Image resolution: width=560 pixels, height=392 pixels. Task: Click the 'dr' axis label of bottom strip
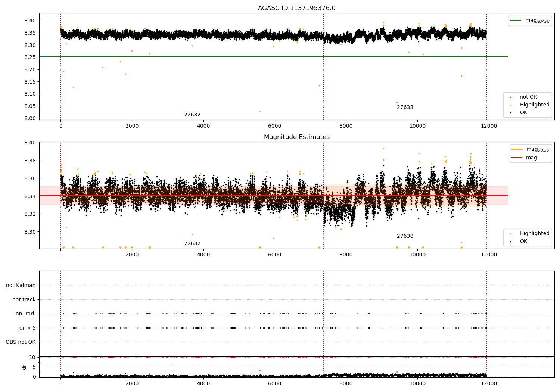click(24, 367)
